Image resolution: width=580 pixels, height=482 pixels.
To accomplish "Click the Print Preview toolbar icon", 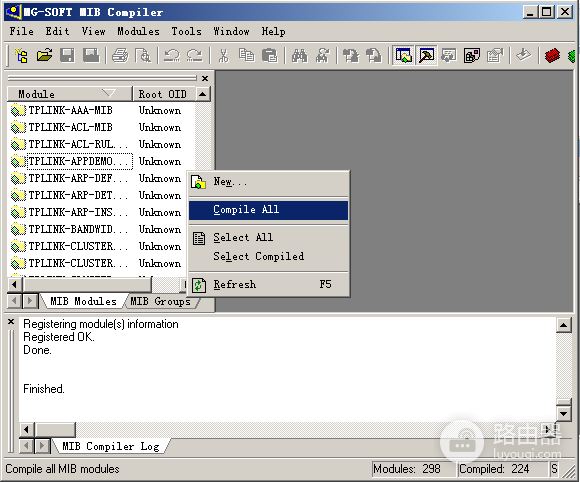I will click(x=143, y=56).
